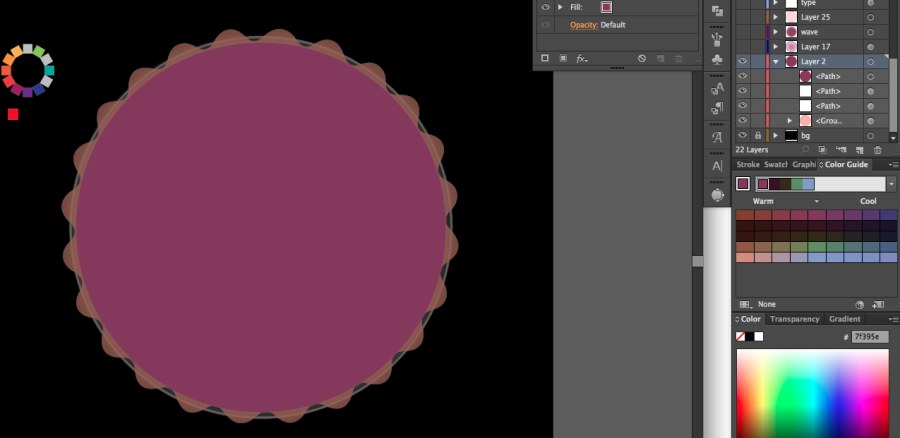900x438 pixels.
Task: Click Delete Selection trash in Layers panel
Action: point(877,150)
